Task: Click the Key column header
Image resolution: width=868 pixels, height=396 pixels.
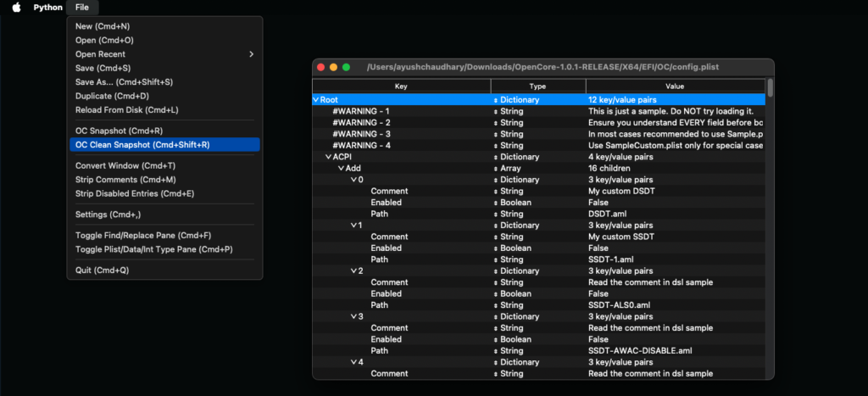Action: tap(401, 86)
